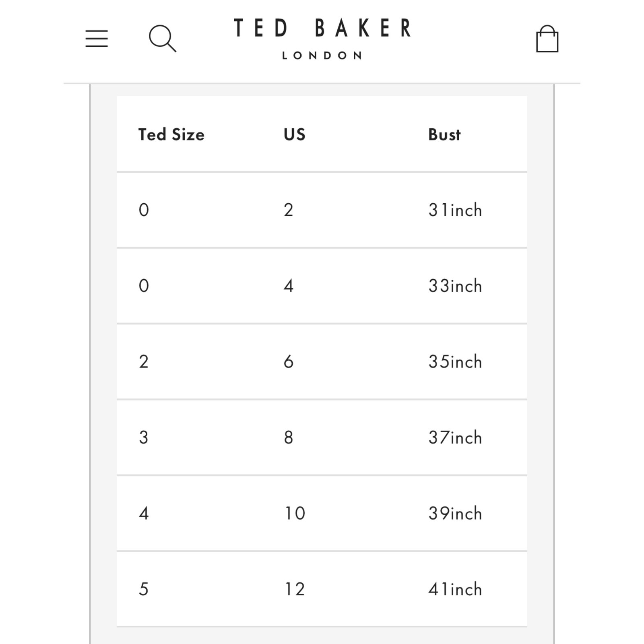
Task: Click Ted Size 5 cell
Action: [144, 589]
